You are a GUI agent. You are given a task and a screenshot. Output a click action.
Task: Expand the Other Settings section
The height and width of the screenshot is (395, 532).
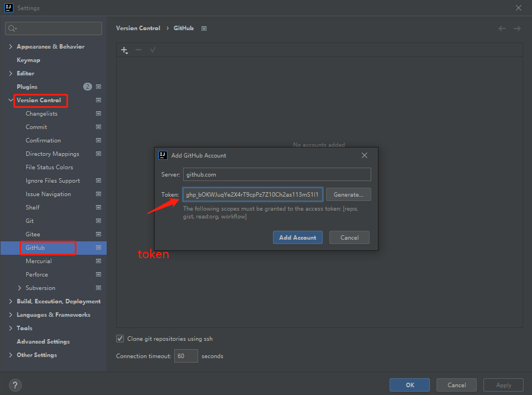tap(11, 355)
